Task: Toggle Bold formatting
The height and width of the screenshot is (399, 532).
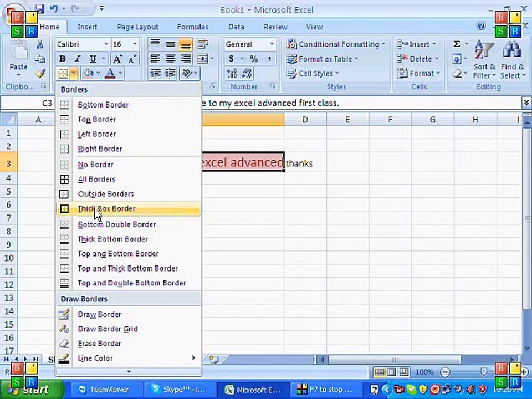Action: pos(63,59)
